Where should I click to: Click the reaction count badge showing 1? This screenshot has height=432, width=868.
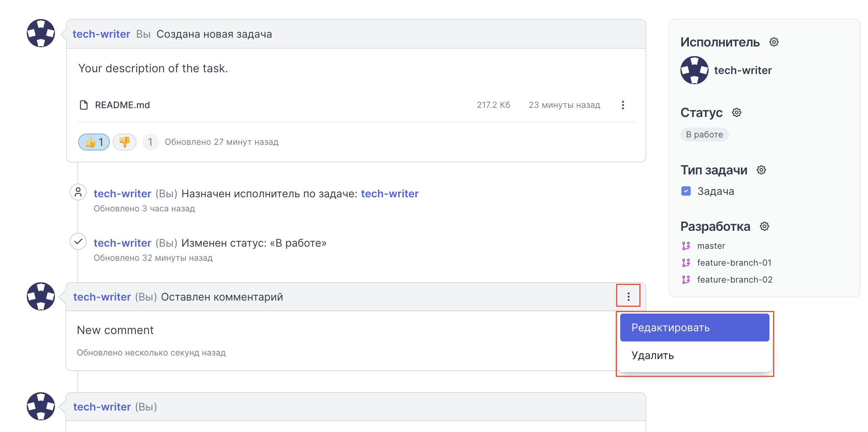(150, 142)
